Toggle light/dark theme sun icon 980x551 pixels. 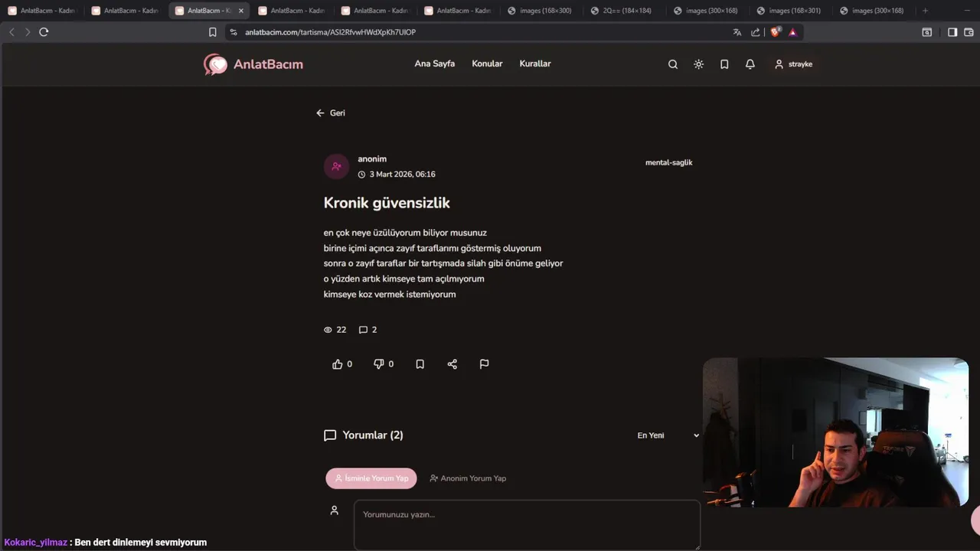698,64
